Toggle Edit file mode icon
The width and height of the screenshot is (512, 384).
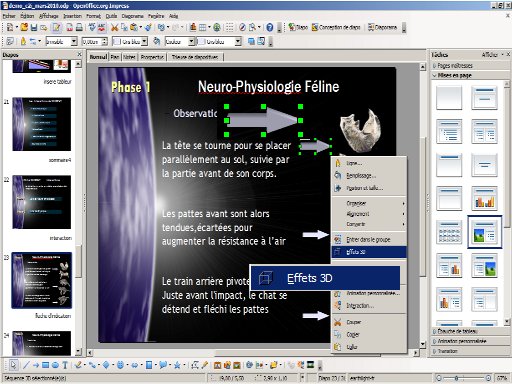57,27
